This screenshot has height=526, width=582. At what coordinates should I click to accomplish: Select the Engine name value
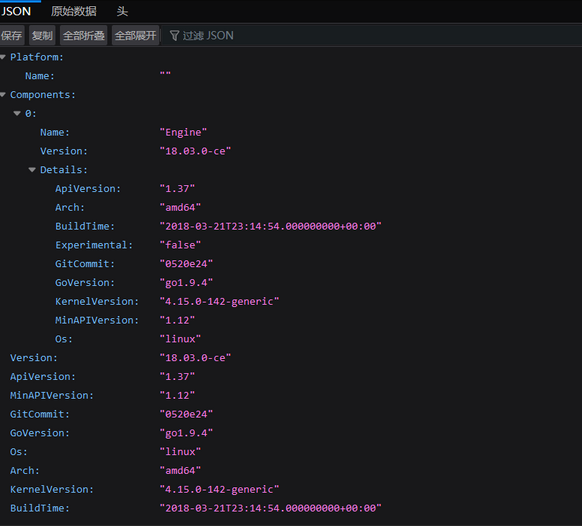[x=183, y=133]
